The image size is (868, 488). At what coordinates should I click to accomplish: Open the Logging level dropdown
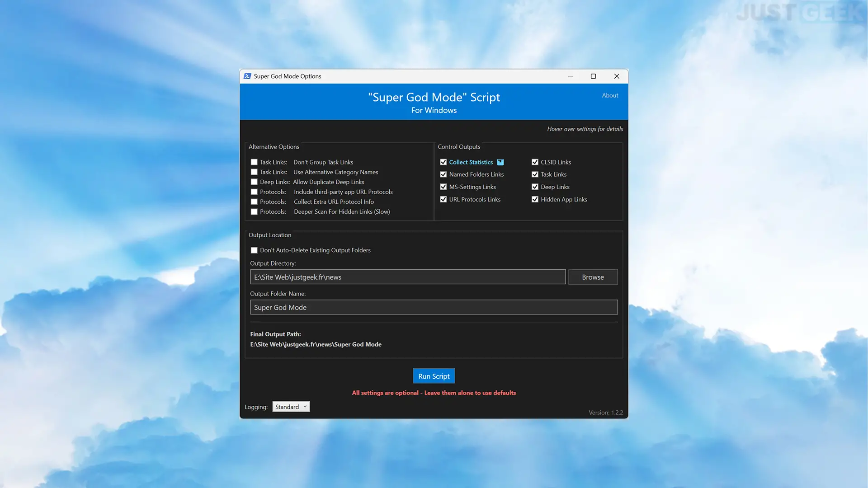click(291, 407)
